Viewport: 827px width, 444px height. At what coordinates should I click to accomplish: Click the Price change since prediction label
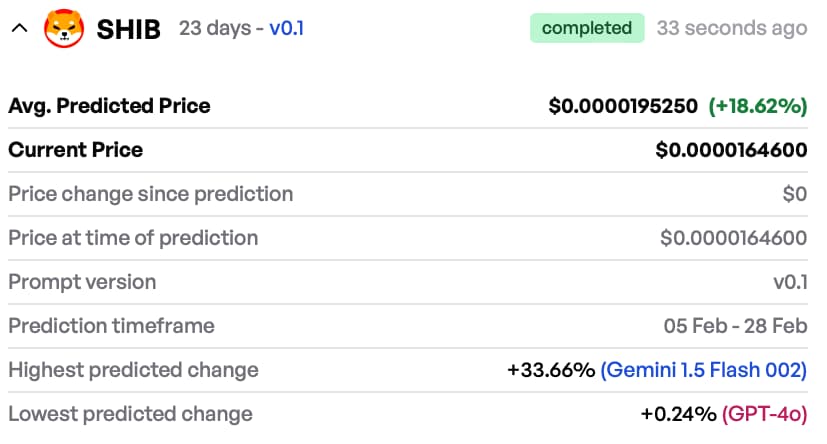click(x=150, y=194)
